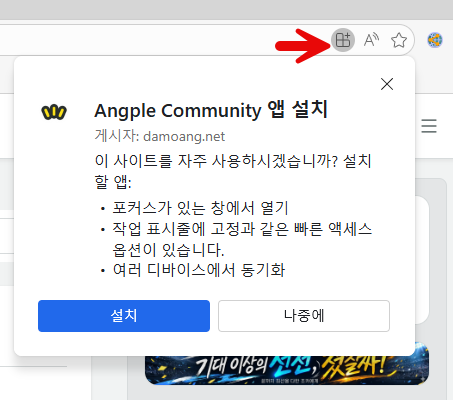Click the 여러 디바이스에서 동기화 bullet

tap(199, 270)
